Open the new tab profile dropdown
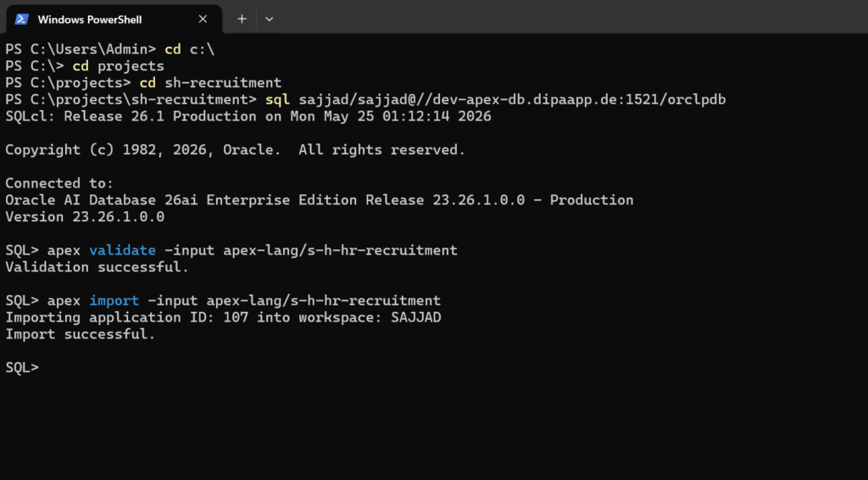 269,20
